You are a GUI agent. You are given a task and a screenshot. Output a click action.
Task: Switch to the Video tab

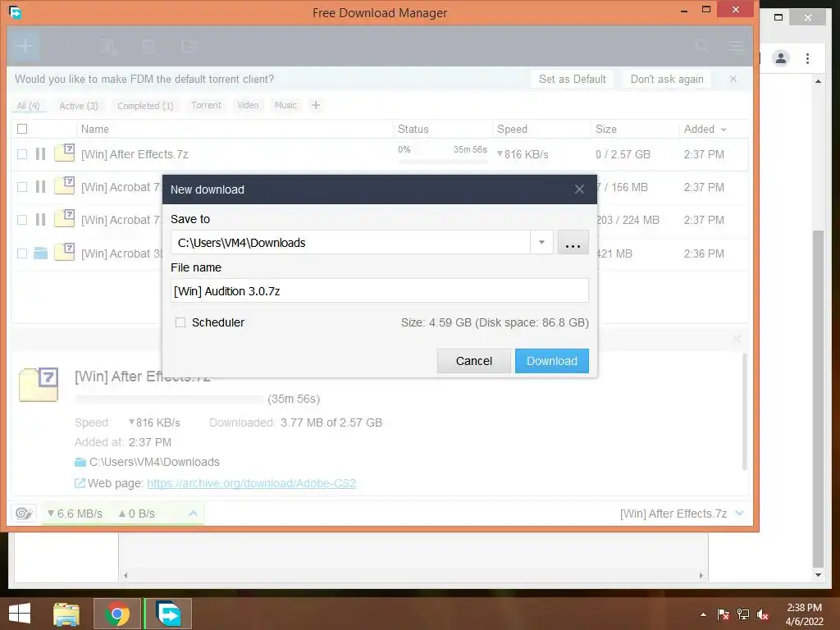(x=248, y=105)
